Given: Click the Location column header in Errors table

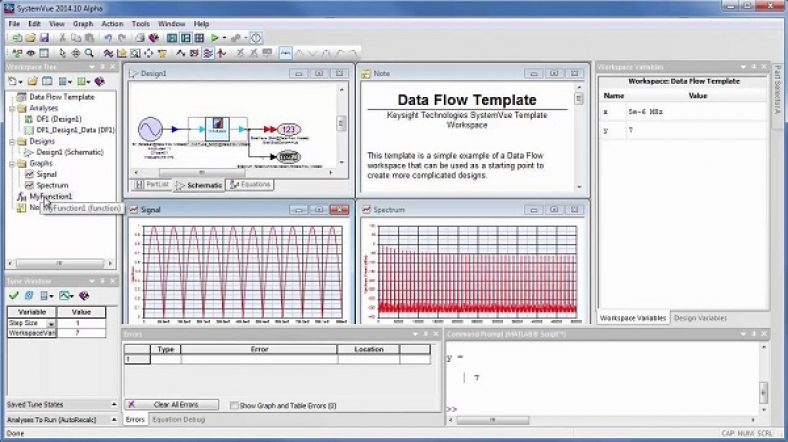Looking at the screenshot, I should 368,349.
